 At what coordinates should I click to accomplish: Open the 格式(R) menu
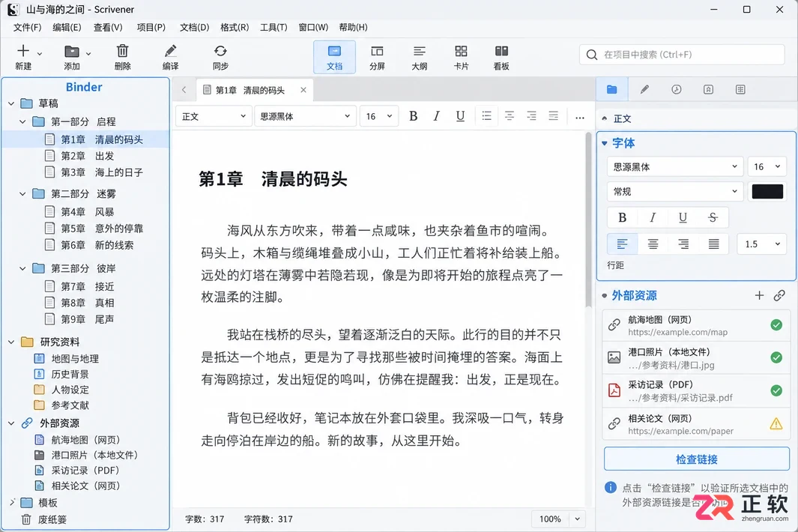tap(235, 27)
